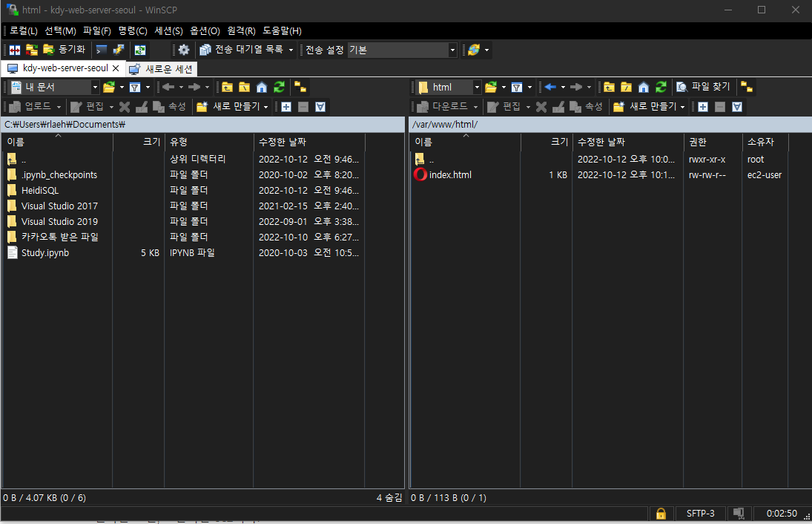
Task: Refresh the local panel
Action: tap(279, 87)
